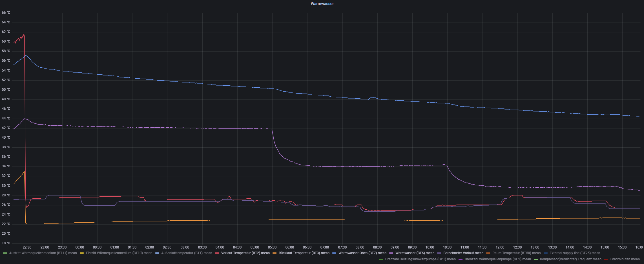
Task: Click the 05:30 x-axis time label
Action: 272,247
